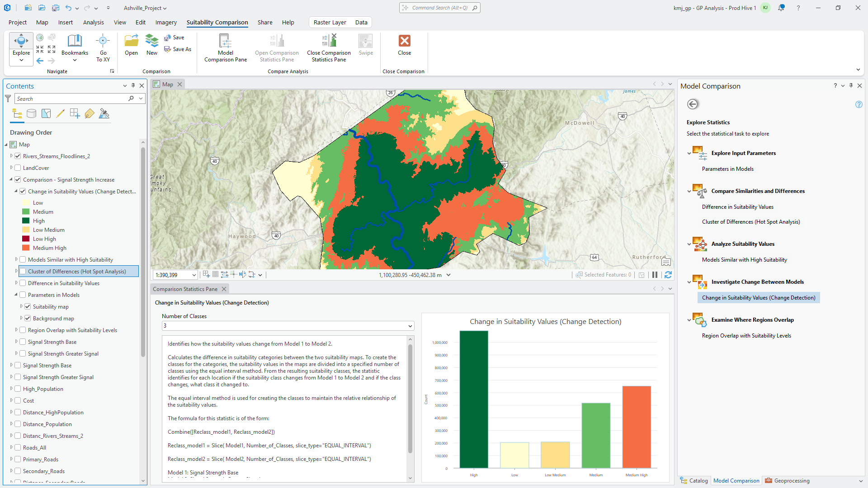Viewport: 868px width, 488px height.
Task: Open the map scale dropdown
Action: [194, 275]
